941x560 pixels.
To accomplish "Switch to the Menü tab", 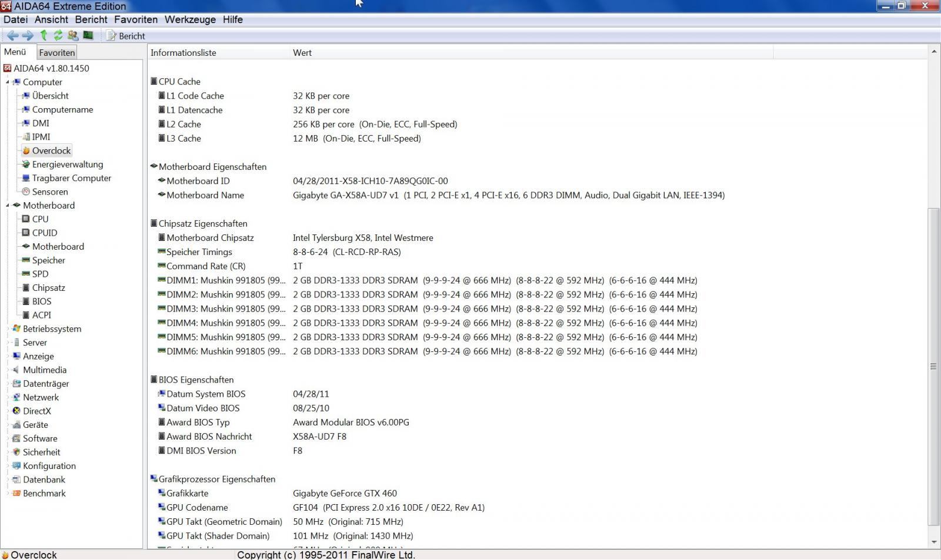I will click(15, 52).
